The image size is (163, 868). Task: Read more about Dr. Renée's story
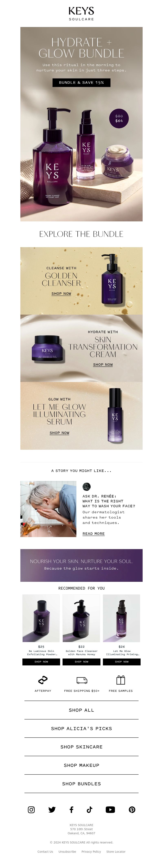click(94, 534)
